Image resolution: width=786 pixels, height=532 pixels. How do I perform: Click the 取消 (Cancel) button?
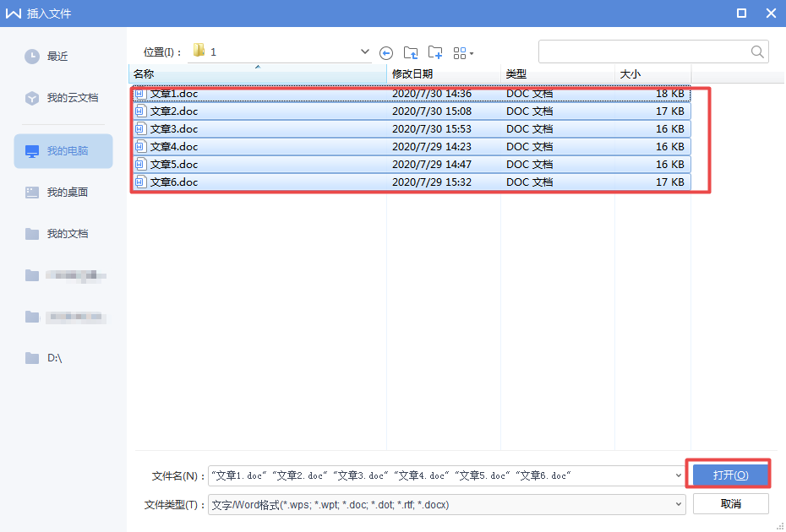(x=730, y=504)
